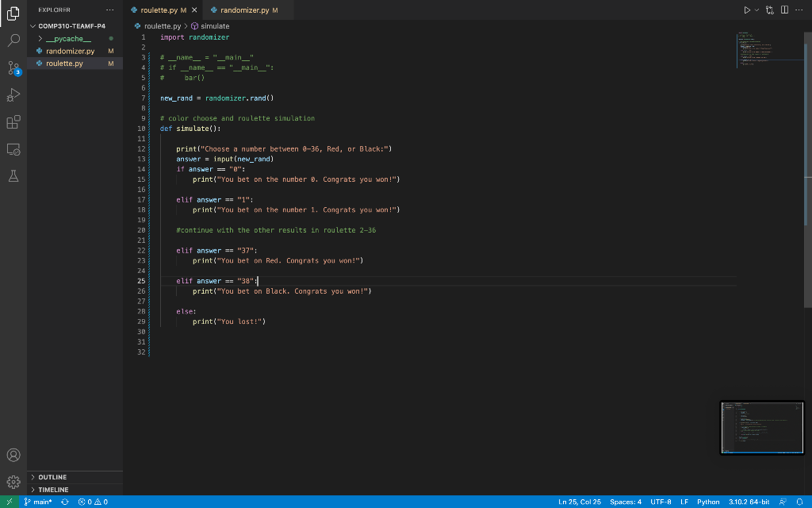Open feedback icon in status bar
The image size is (812, 508).
point(783,502)
